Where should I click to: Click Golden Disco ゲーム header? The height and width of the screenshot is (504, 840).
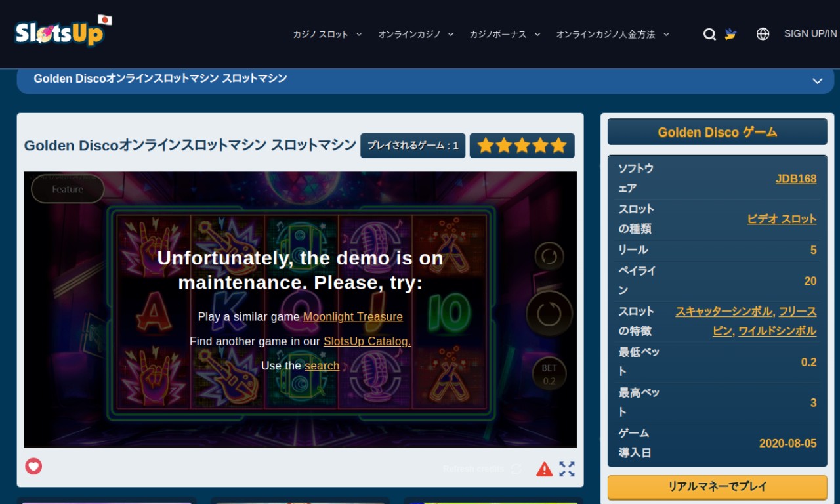[717, 132]
